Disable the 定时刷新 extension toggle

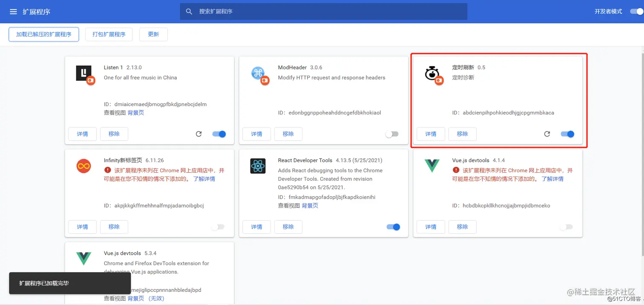(x=567, y=134)
